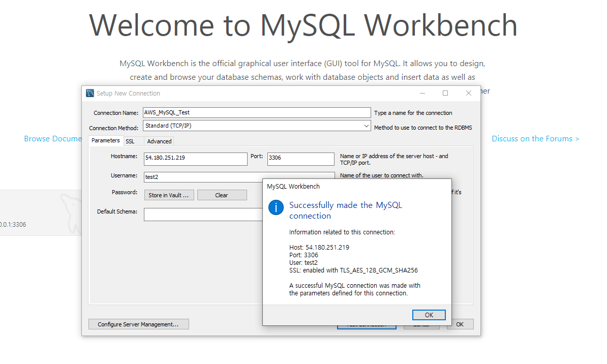Close the Setup New Connection dialog
607x364 pixels.
468,94
